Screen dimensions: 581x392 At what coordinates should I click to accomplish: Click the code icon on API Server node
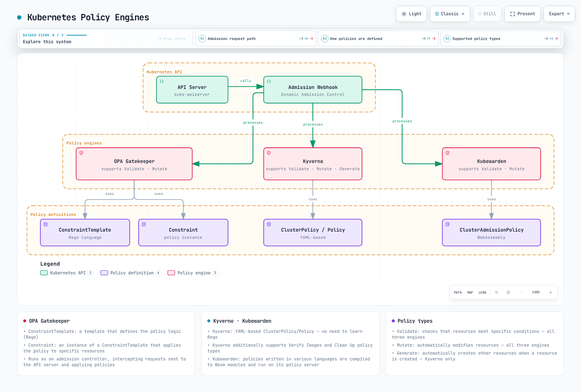click(x=162, y=81)
